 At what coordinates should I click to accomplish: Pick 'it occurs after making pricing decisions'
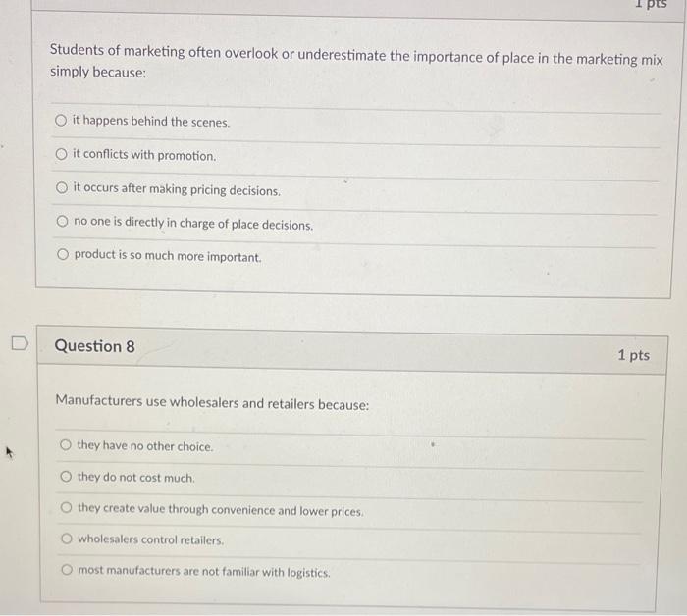click(62, 190)
